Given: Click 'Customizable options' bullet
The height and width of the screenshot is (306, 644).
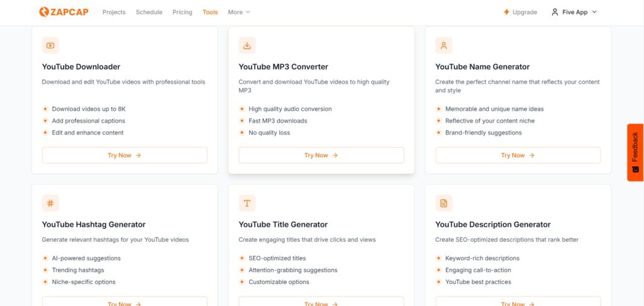Looking at the screenshot, I should [x=279, y=282].
